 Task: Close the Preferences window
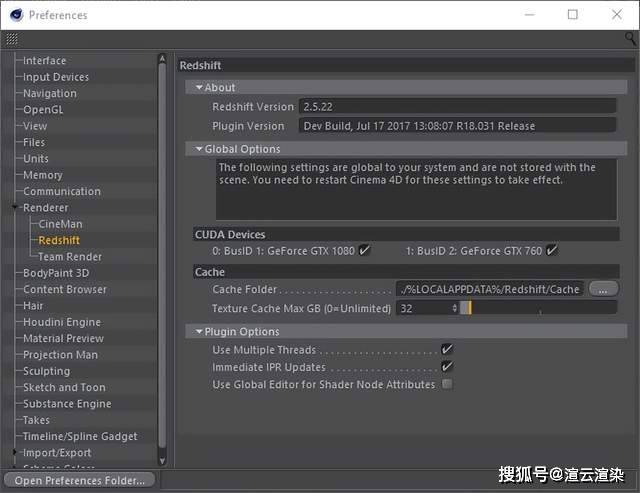pos(617,15)
